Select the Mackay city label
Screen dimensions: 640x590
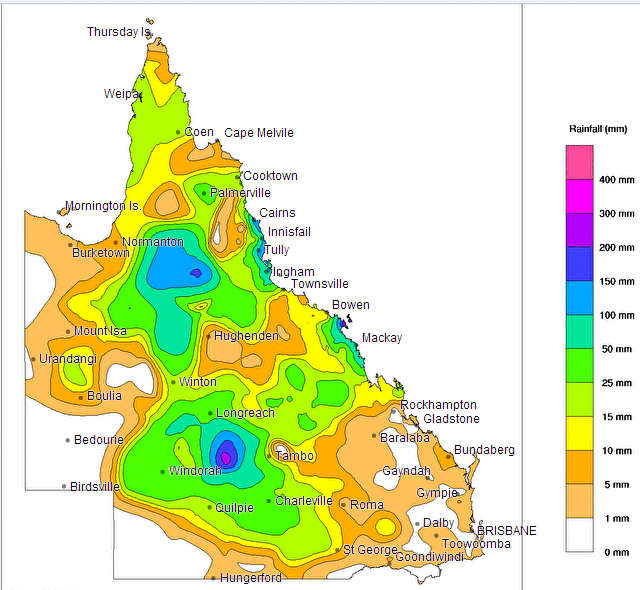pyautogui.click(x=381, y=338)
